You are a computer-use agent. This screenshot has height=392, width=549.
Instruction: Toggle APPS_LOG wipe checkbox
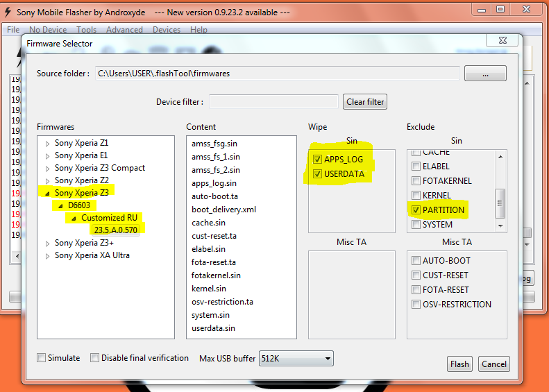[317, 160]
